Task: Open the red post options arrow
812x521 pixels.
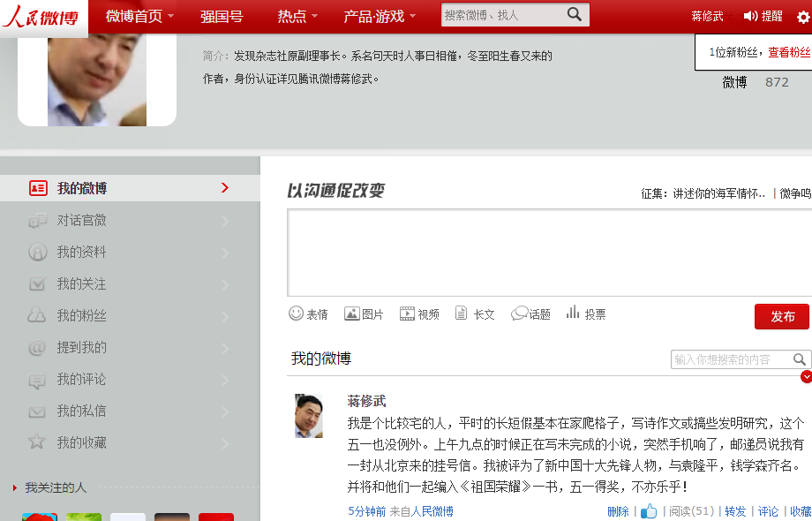Action: [806, 377]
